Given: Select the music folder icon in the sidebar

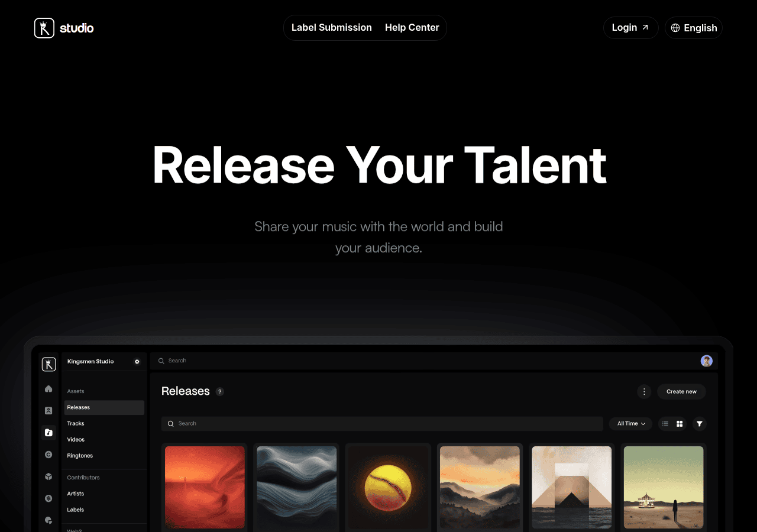Looking at the screenshot, I should 48,432.
